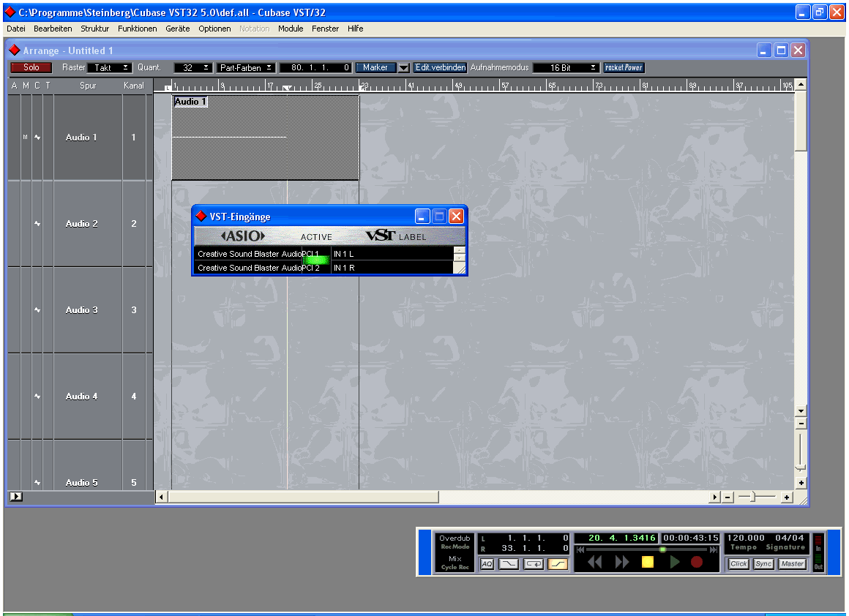Screen dimensions: 849x616
Task: Click the vertical zoom in plus button
Action: 801,483
